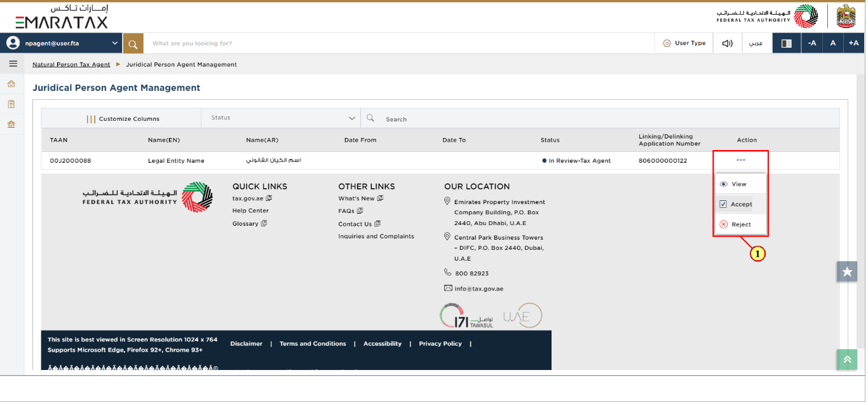The width and height of the screenshot is (868, 405).
Task: Open the hamburger side menu
Action: [x=13, y=64]
